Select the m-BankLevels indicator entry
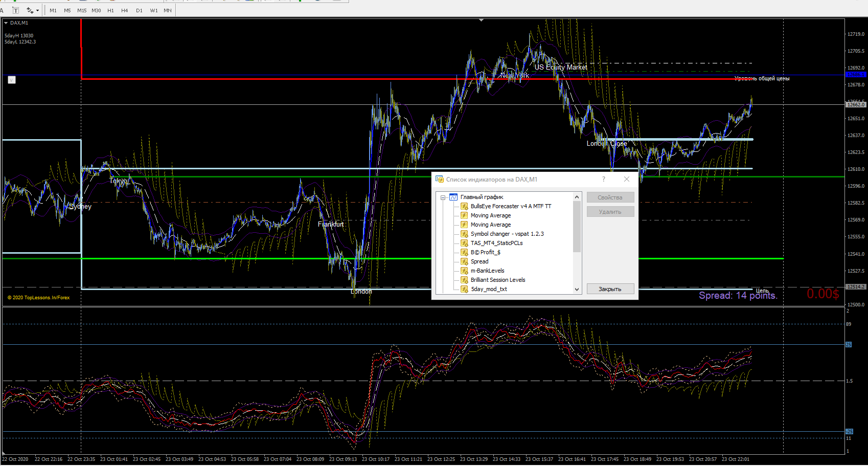Viewport: 868px width, 466px height. pos(487,271)
